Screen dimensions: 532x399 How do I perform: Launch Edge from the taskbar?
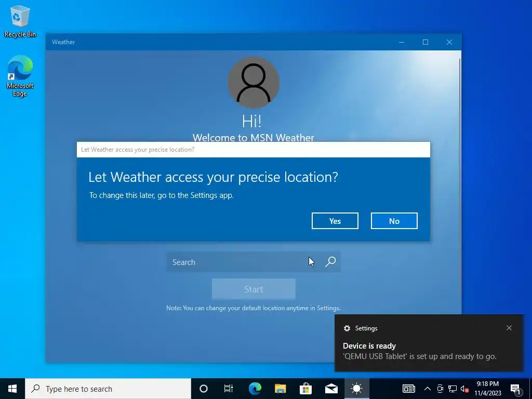click(x=255, y=389)
